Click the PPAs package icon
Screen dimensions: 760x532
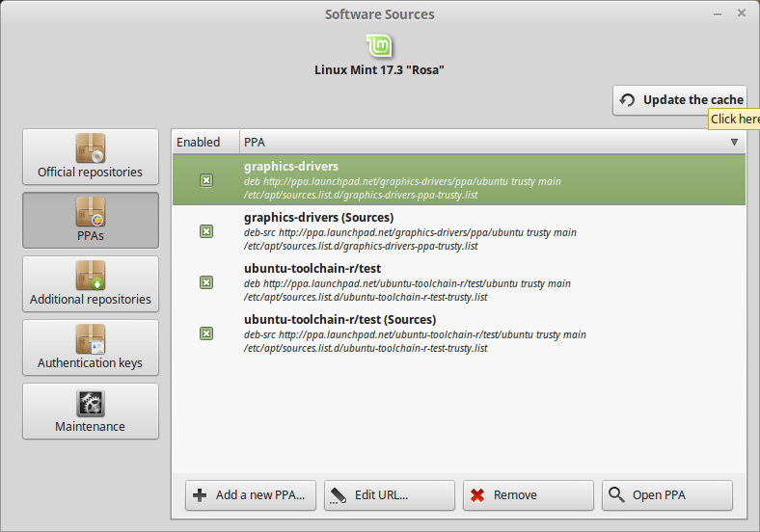tap(90, 212)
